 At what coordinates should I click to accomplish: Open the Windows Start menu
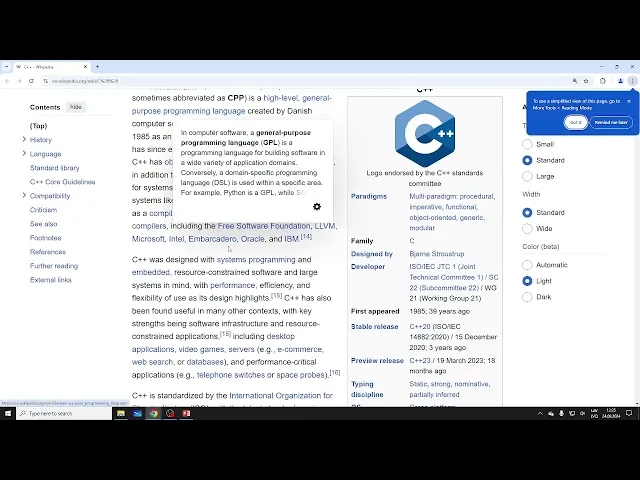coord(8,413)
